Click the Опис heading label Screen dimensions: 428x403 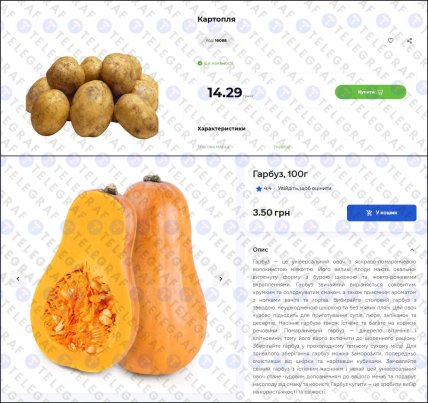260,250
